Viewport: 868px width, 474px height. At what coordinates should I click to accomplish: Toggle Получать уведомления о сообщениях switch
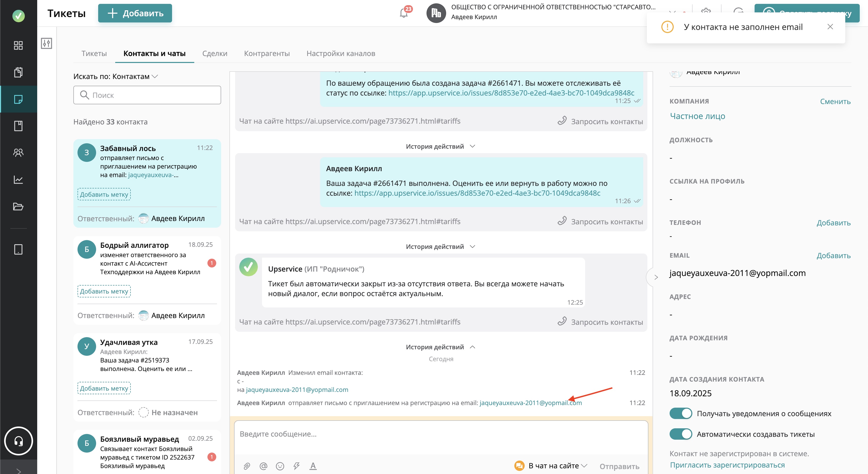click(681, 413)
